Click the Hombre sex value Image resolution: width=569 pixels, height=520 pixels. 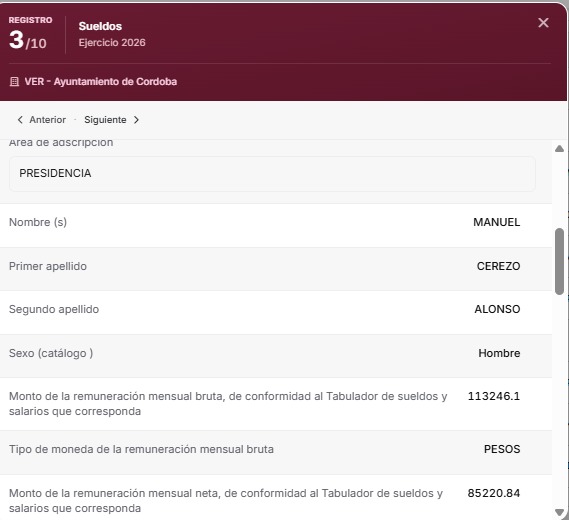point(499,353)
